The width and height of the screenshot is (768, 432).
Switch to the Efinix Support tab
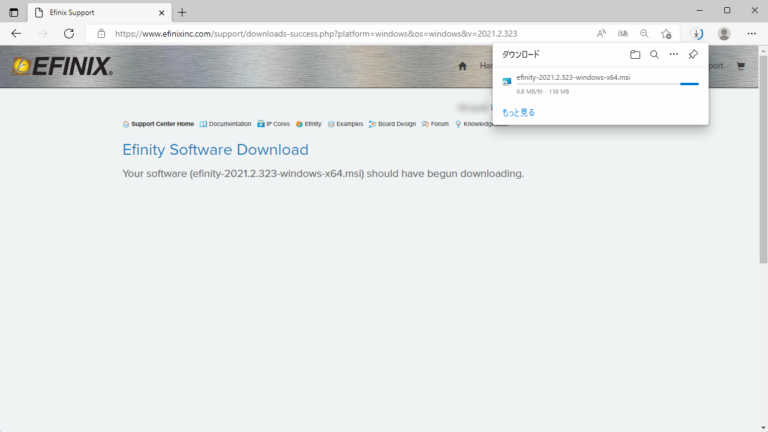[90, 12]
